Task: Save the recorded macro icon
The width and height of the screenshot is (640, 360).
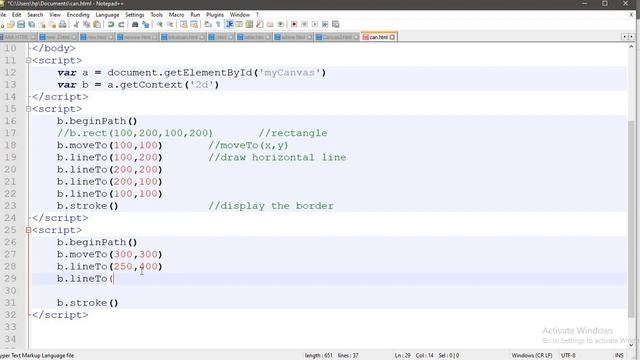Action: click(336, 24)
